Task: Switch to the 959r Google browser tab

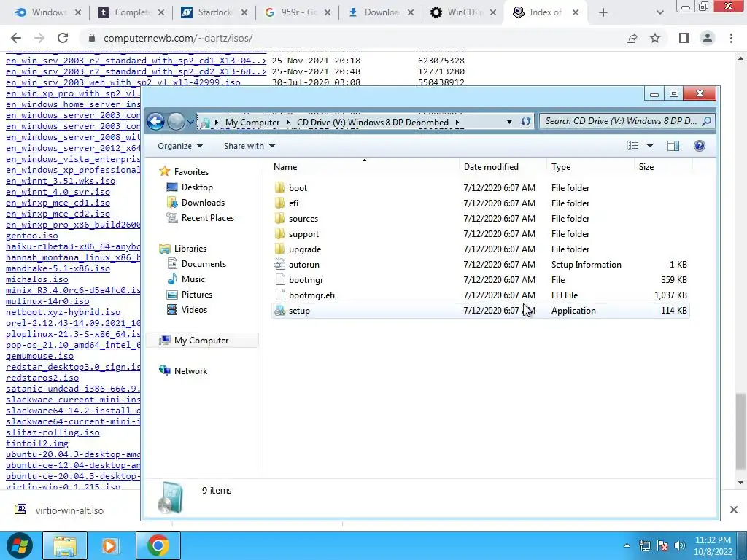Action: tap(298, 12)
